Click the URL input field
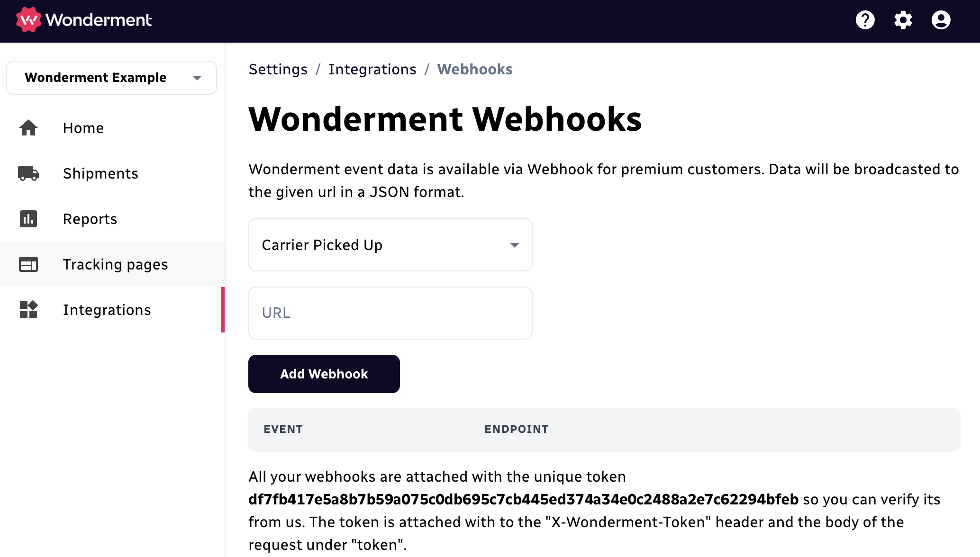Screen dimensions: 980x557 (x=390, y=312)
